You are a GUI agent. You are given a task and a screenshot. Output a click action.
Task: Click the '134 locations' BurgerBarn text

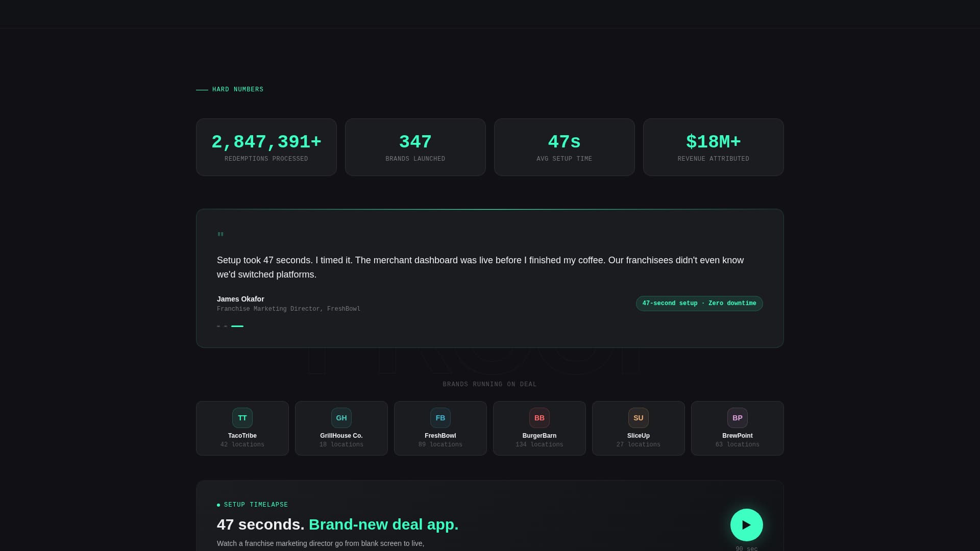coord(540,445)
